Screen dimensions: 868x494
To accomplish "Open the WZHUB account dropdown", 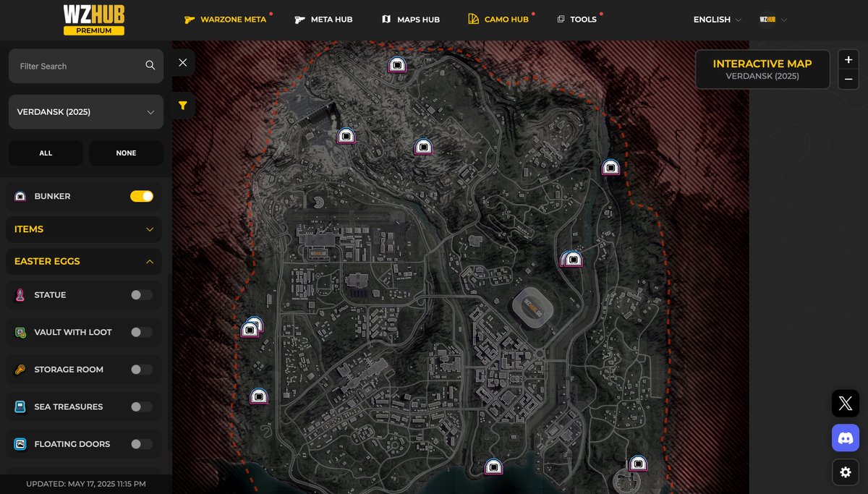I will (773, 20).
